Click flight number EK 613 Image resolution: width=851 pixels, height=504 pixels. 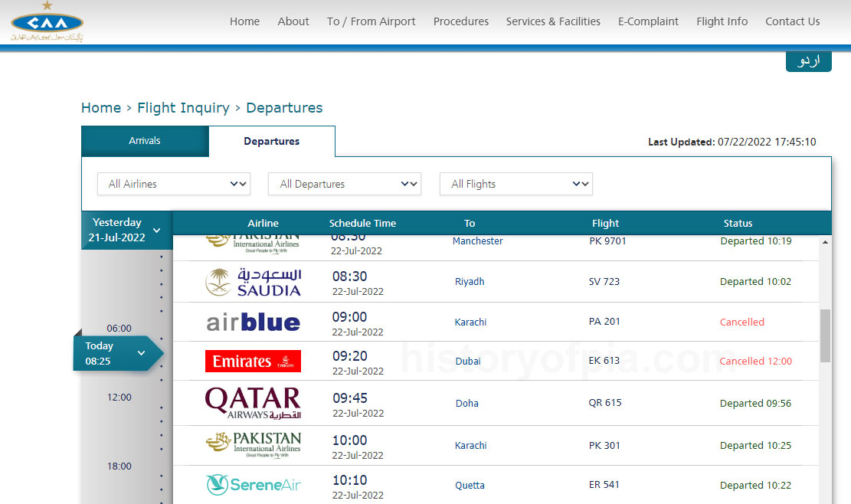click(x=604, y=361)
